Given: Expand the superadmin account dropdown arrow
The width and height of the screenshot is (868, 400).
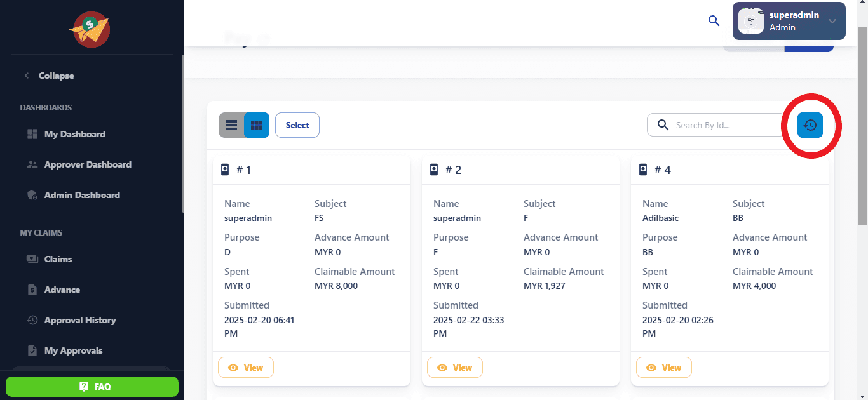Looking at the screenshot, I should [x=832, y=21].
